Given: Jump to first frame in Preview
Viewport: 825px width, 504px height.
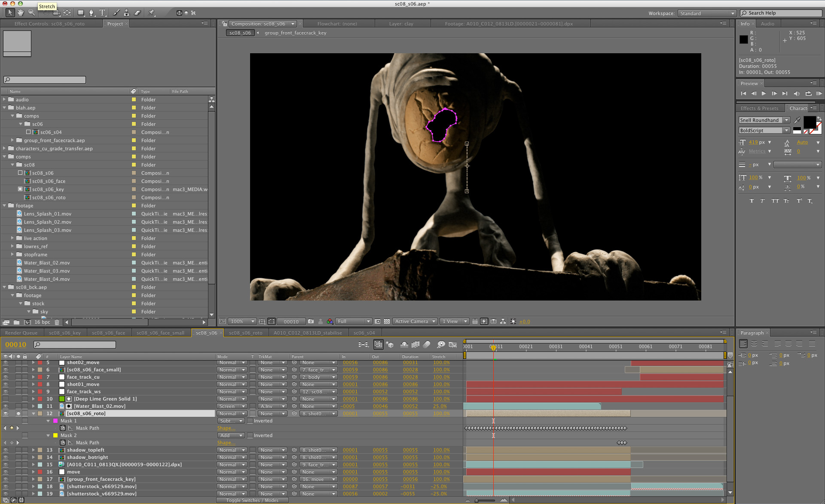Looking at the screenshot, I should [743, 93].
